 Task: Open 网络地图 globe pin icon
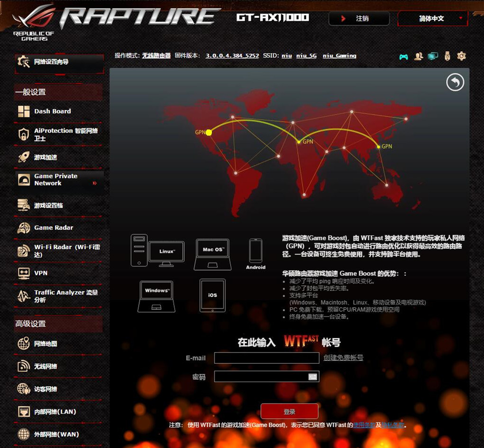(x=24, y=343)
